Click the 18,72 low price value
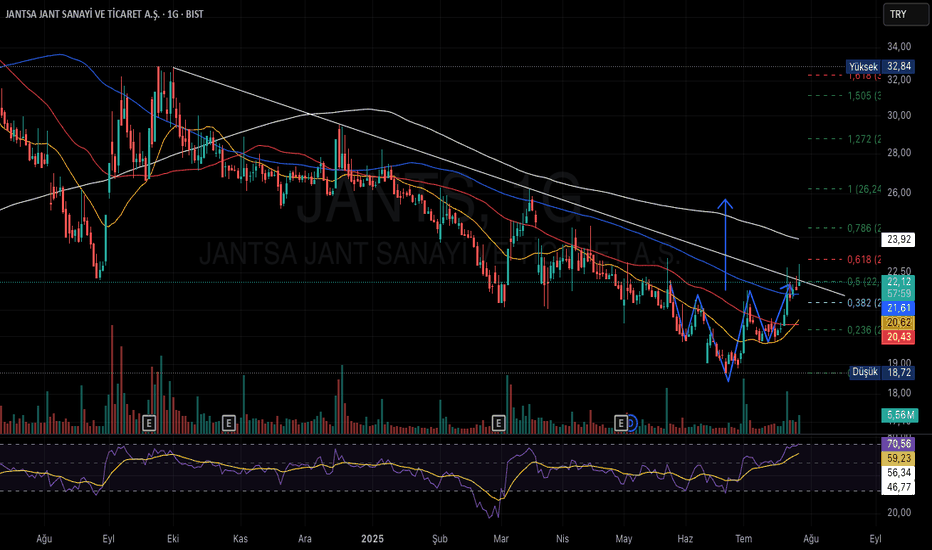 [x=899, y=372]
